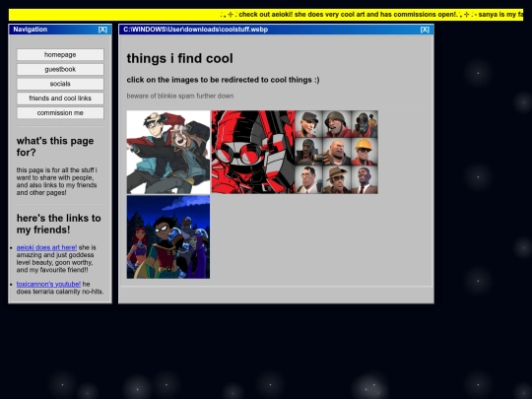
Task: Click the 'things i find cool' heading
Action: coord(180,58)
